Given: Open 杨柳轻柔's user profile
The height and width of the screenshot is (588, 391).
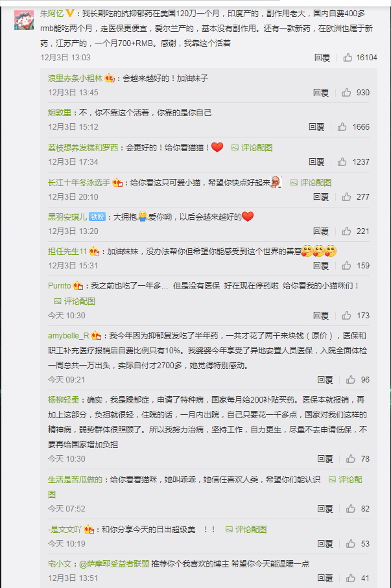Looking at the screenshot, I should click(x=64, y=400).
